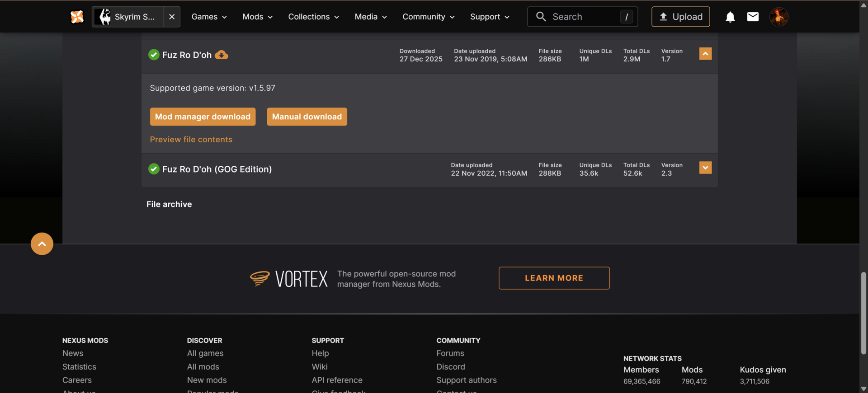The image size is (868, 393).
Task: Click the green checkmark next to GOG Edition
Action: pos(154,169)
